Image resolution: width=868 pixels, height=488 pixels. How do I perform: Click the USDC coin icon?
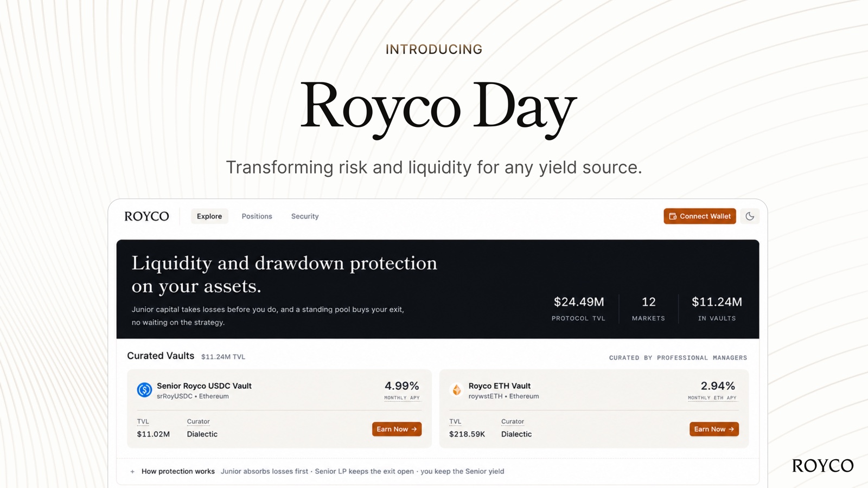144,390
